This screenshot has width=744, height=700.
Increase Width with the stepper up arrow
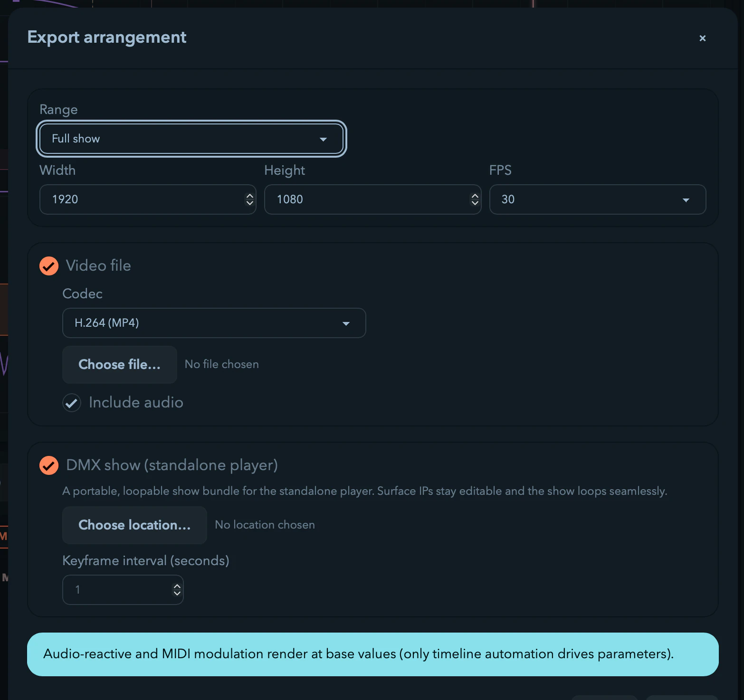coord(249,196)
